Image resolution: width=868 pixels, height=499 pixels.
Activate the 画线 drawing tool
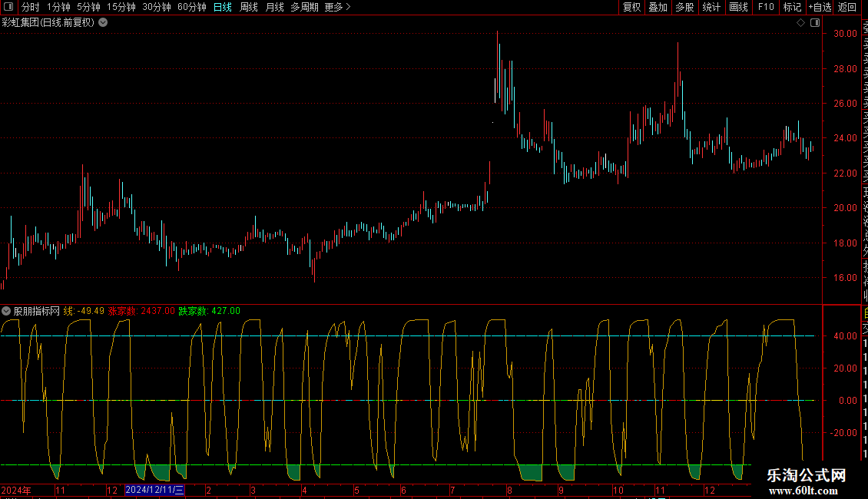(738, 7)
